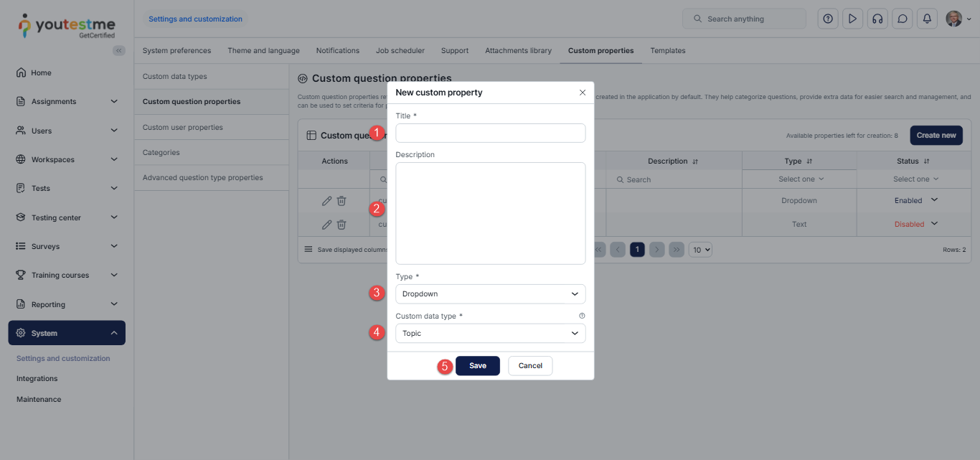The image size is (980, 460).
Task: Switch to the Support tab
Action: (x=455, y=50)
